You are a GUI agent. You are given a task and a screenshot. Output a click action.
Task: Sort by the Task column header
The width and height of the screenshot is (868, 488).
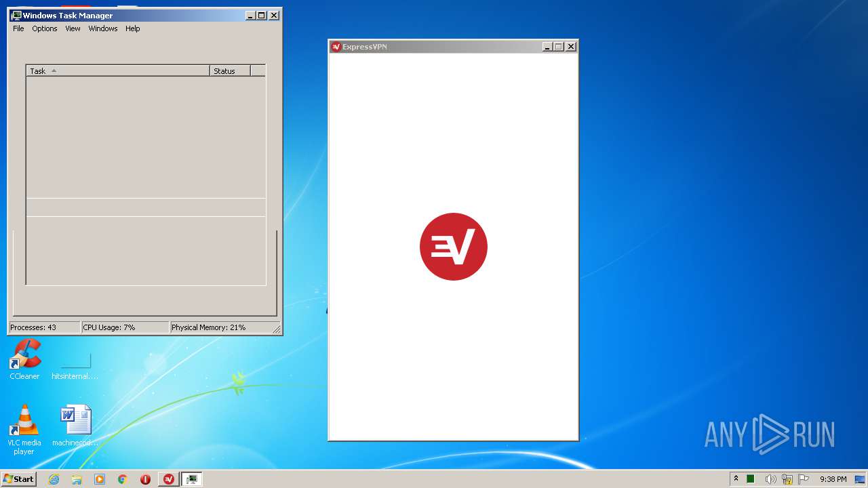[x=118, y=70]
